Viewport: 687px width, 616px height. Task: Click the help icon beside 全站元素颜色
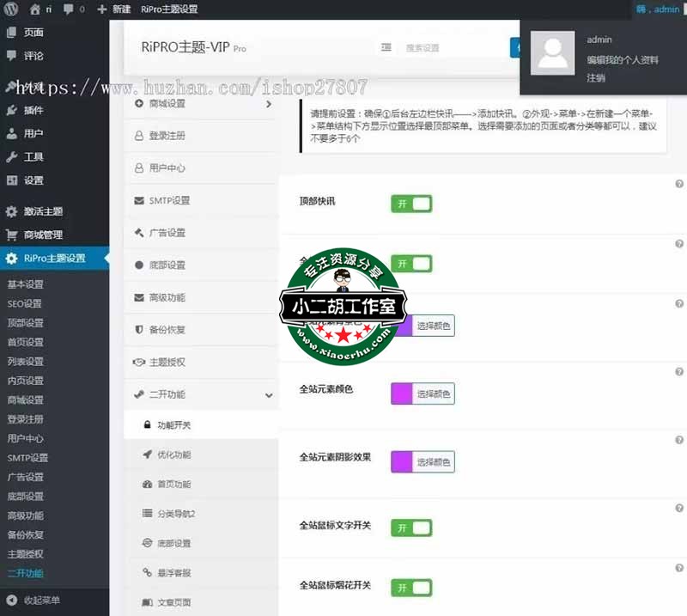(679, 372)
